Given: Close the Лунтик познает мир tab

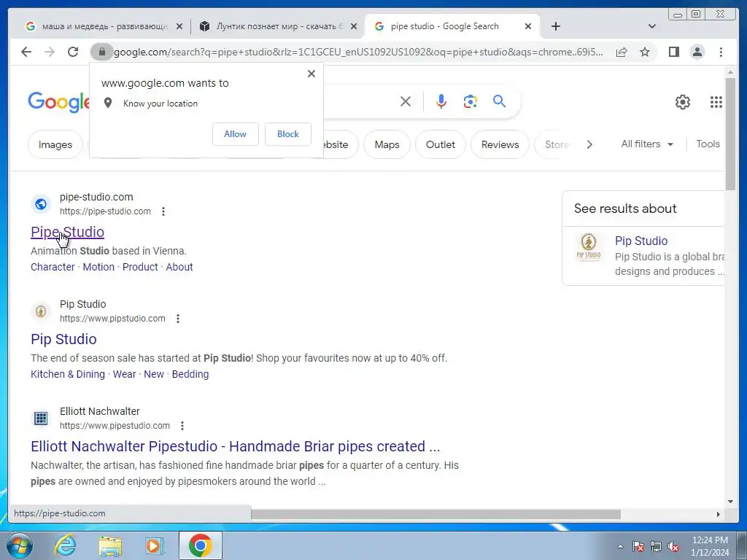Looking at the screenshot, I should pyautogui.click(x=354, y=26).
